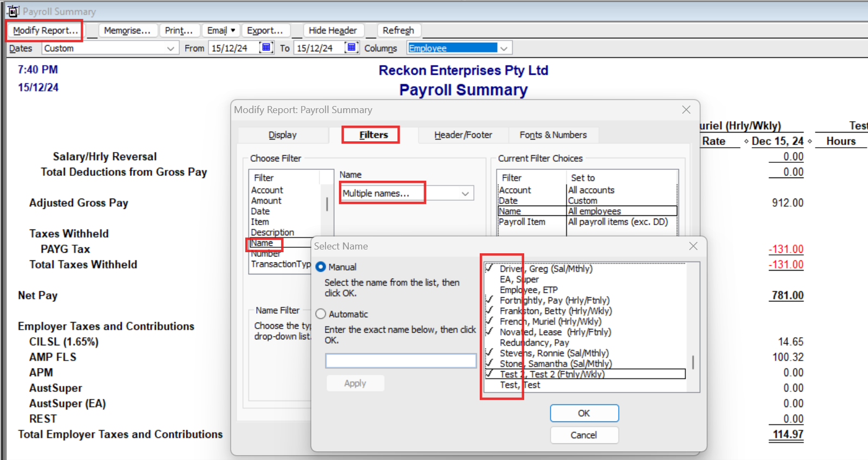Viewport: 868px width, 460px height.
Task: Toggle checkmark for Novated, Lease (Hrly/Ftnly)
Action: coord(490,332)
